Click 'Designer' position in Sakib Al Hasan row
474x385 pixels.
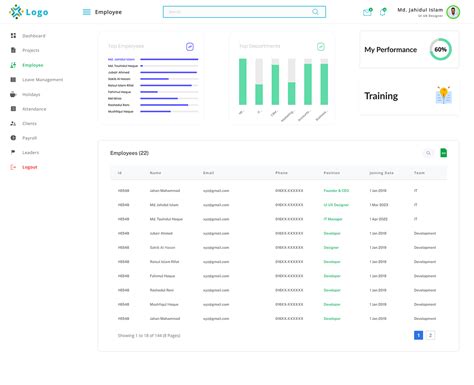point(331,248)
